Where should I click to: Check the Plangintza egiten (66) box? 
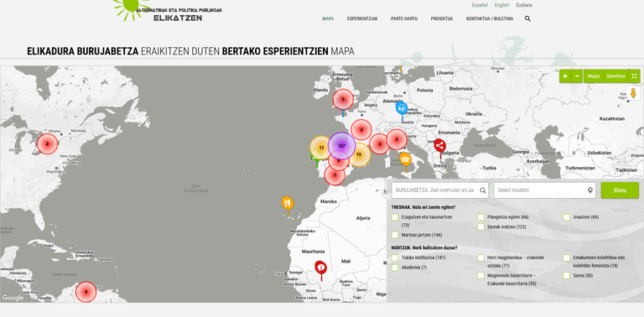481,217
